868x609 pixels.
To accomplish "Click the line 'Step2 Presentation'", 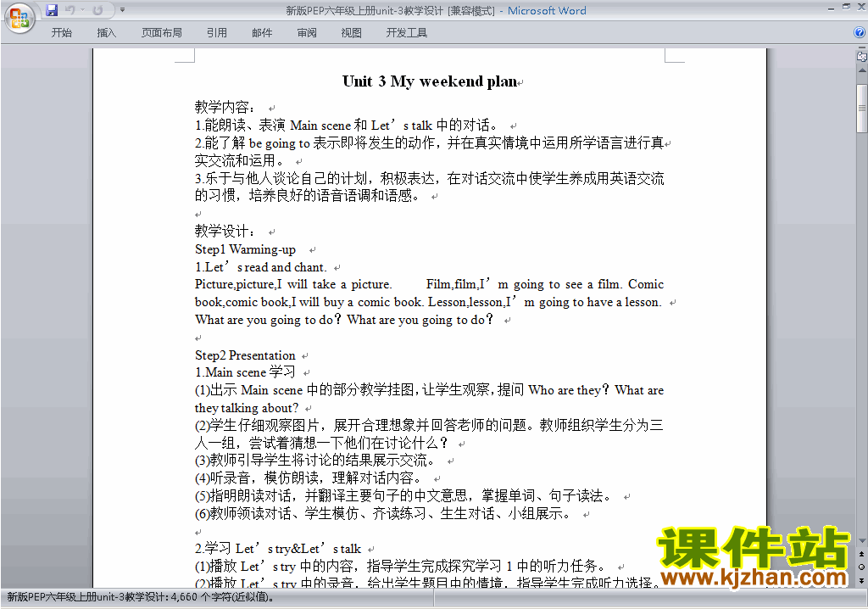I will (x=245, y=355).
